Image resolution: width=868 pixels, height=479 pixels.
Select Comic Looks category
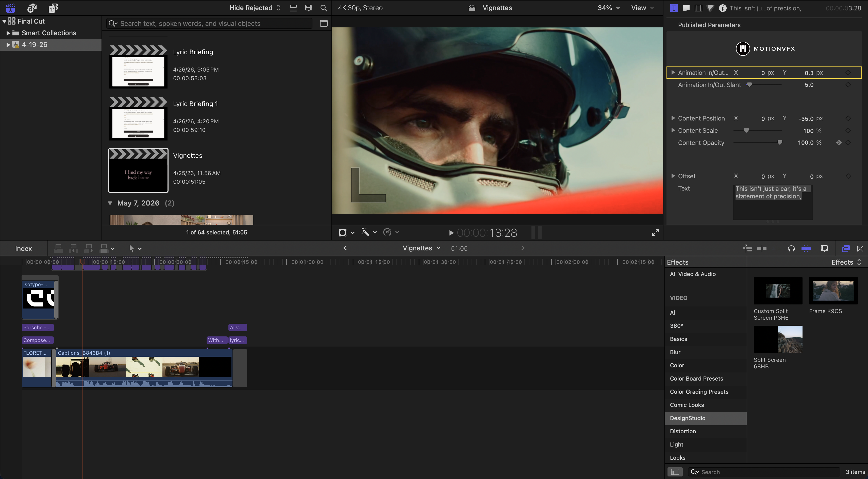[706, 405]
